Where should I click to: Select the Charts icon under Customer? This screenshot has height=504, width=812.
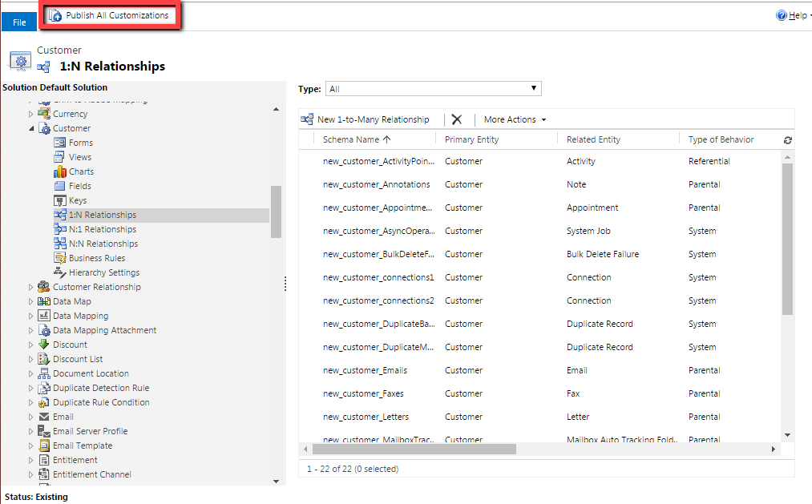[x=60, y=171]
